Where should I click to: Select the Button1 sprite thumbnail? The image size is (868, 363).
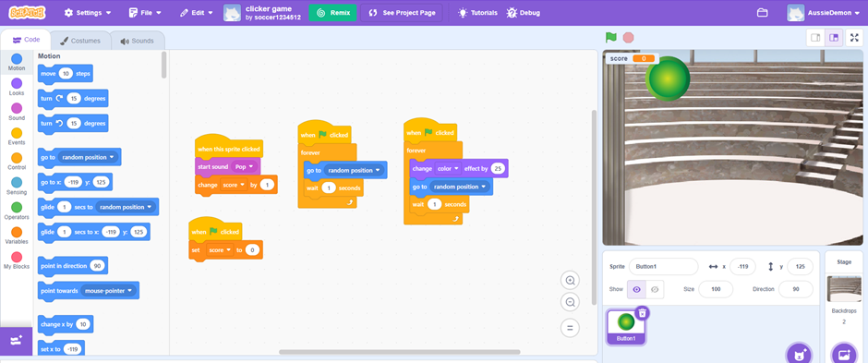click(626, 327)
